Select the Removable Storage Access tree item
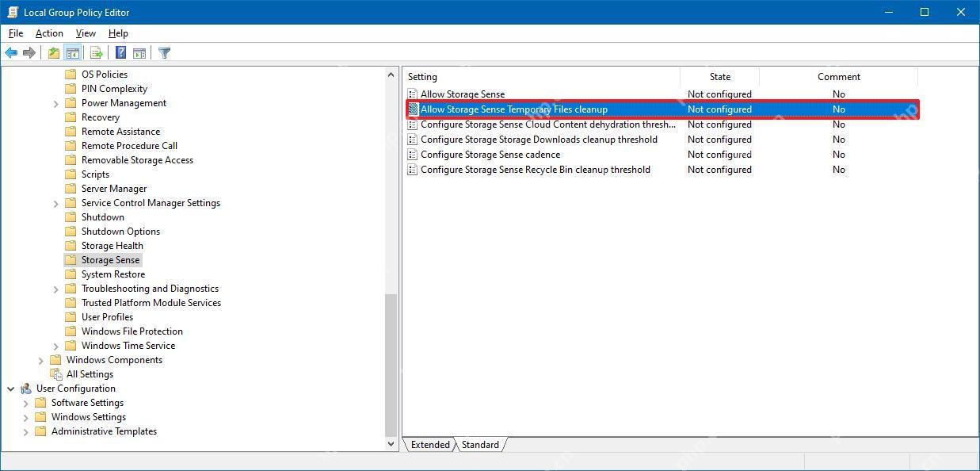 tap(137, 160)
